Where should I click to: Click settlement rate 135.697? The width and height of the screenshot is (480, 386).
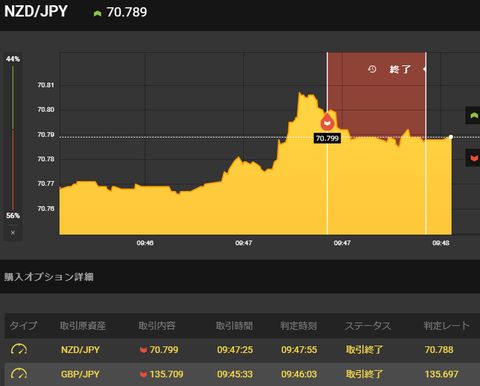point(442,374)
